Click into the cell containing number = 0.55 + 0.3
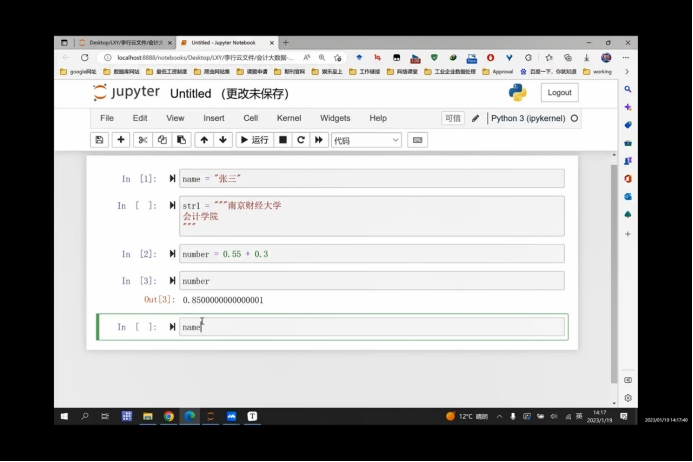This screenshot has width=693, height=462. 370,254
